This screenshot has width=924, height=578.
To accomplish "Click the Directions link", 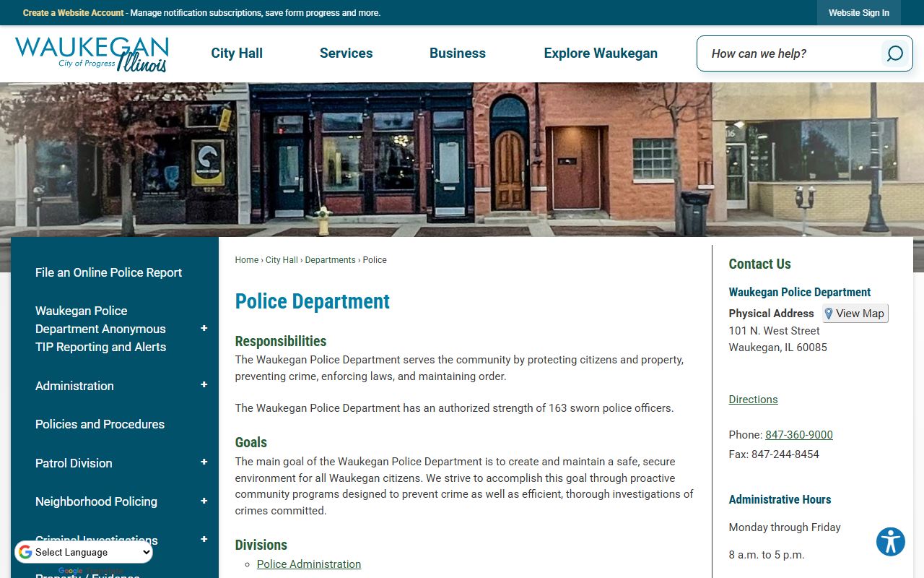I will [753, 400].
